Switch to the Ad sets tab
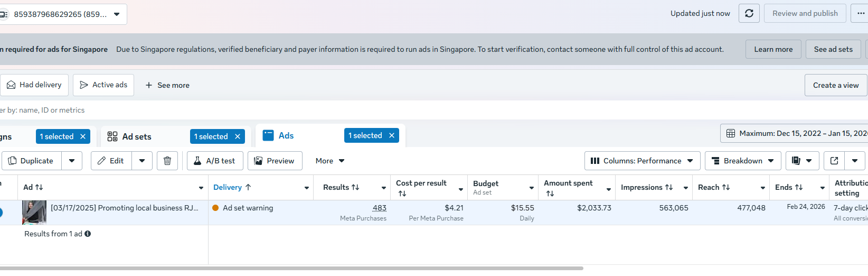This screenshot has height=276, width=868. [137, 136]
